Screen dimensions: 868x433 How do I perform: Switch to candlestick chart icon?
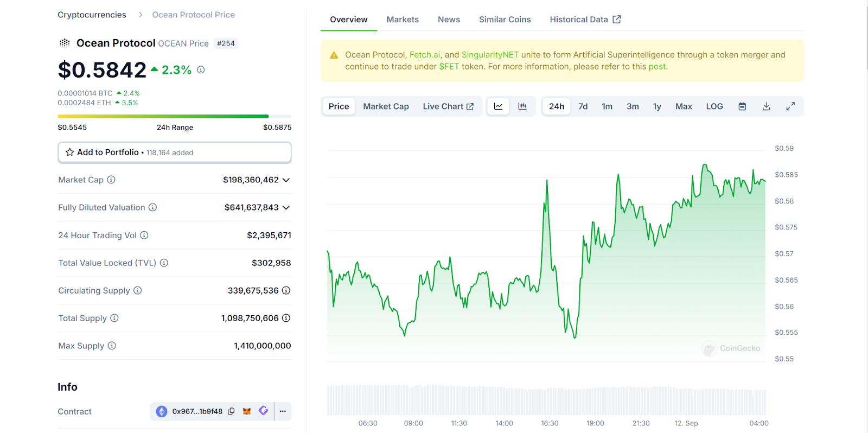click(x=522, y=106)
